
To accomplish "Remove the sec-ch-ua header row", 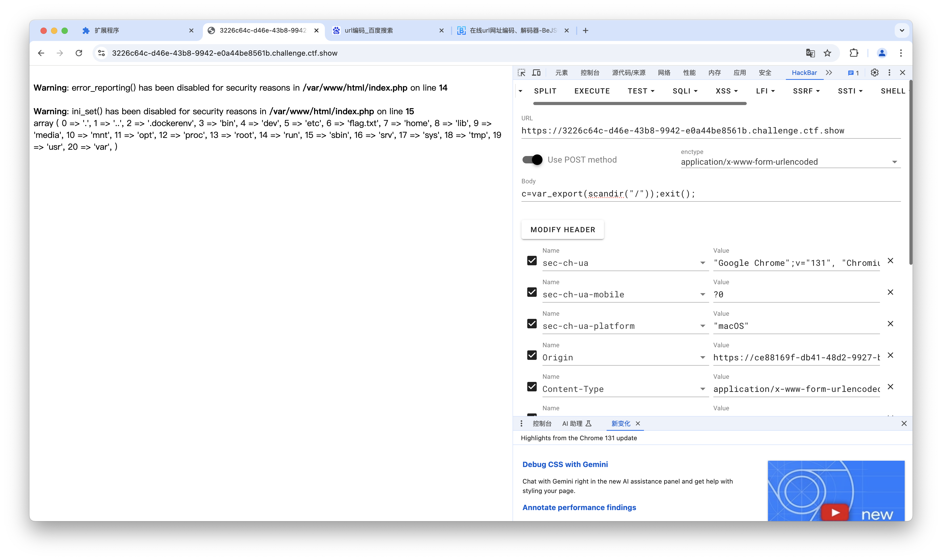I will (x=890, y=261).
